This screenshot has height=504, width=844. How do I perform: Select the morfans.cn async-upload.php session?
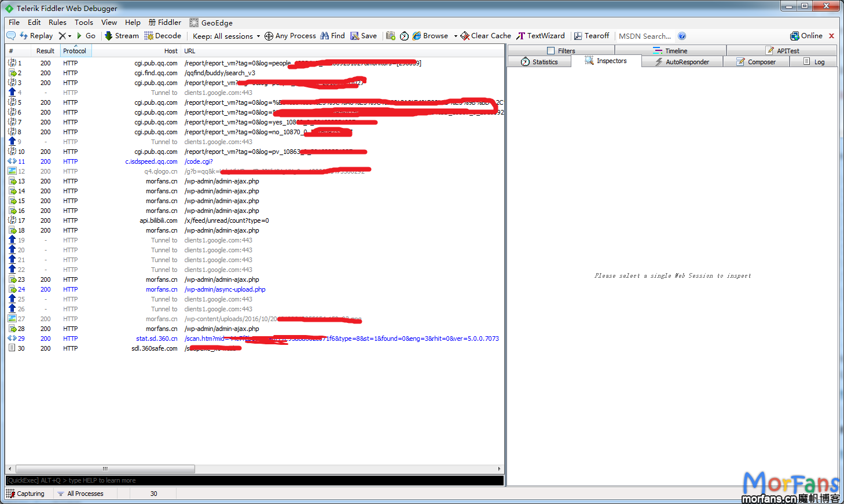point(225,289)
